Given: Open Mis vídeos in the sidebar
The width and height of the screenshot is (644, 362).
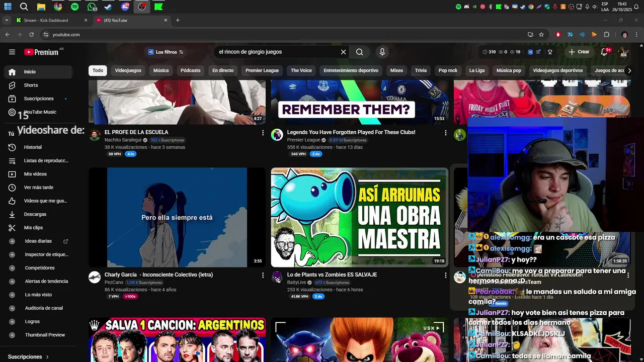Looking at the screenshot, I should tap(39, 174).
